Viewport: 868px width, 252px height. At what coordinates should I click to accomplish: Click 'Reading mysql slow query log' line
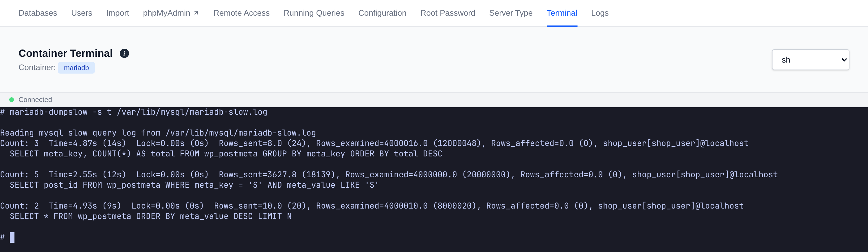(158, 133)
